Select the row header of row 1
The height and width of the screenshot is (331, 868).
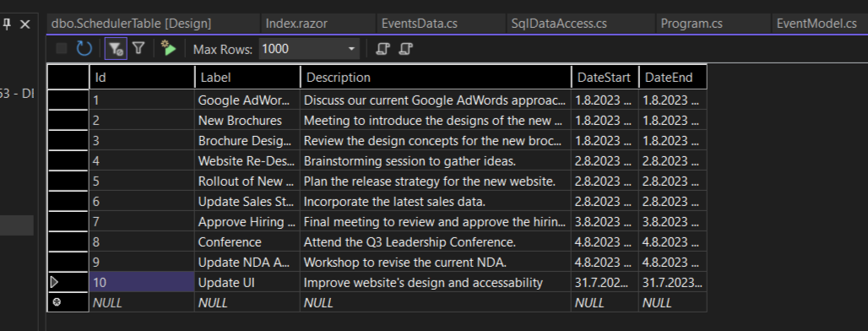click(68, 100)
